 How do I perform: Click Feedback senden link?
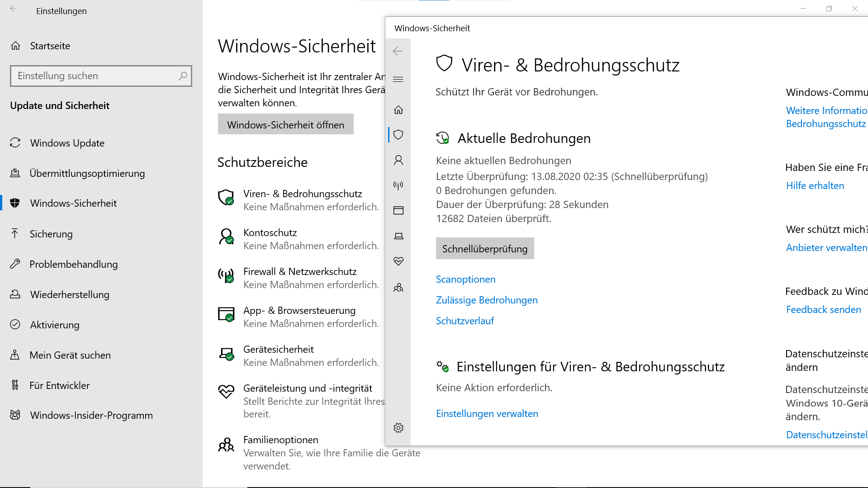click(823, 309)
